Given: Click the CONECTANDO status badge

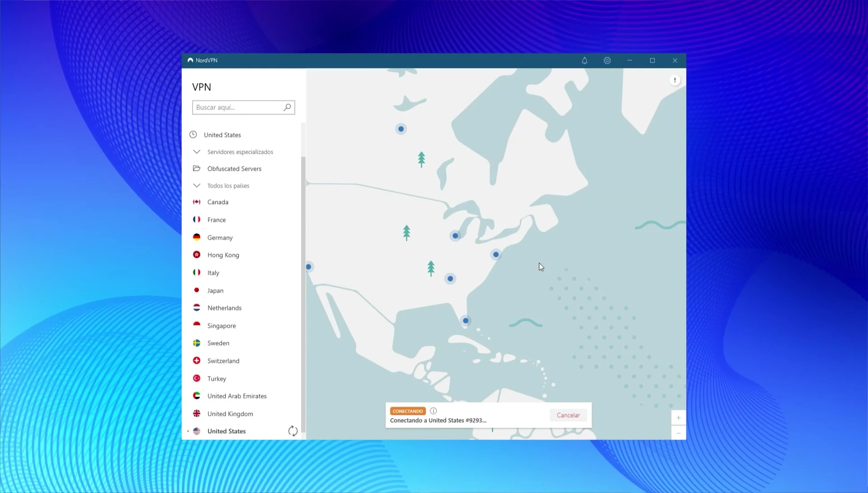Looking at the screenshot, I should 408,411.
